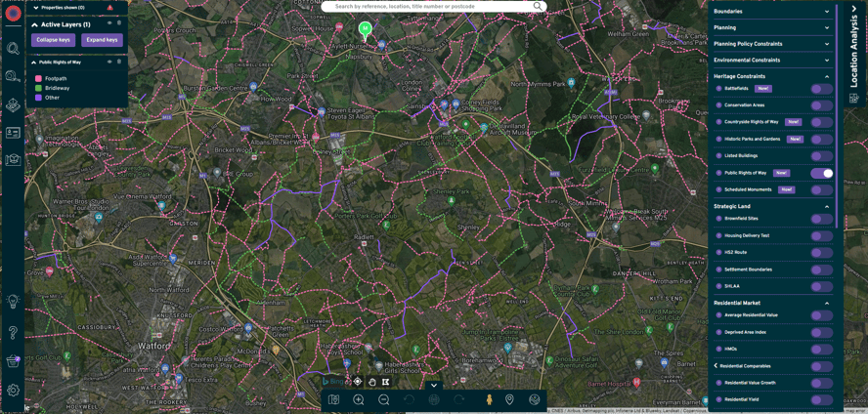Open the Google Maps style icon in bottom toolbar

coord(535,399)
